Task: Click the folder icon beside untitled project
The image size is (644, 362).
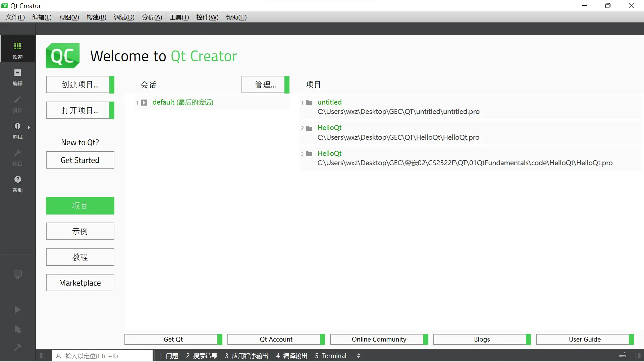Action: click(x=309, y=103)
